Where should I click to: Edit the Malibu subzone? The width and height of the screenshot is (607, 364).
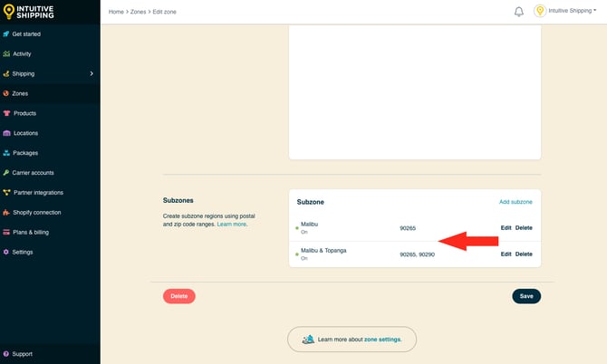506,227
